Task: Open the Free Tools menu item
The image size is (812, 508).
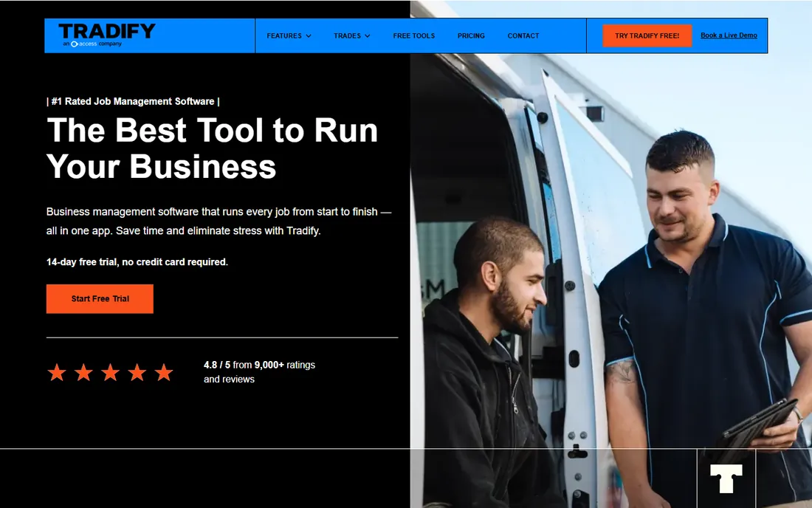Action: point(414,35)
